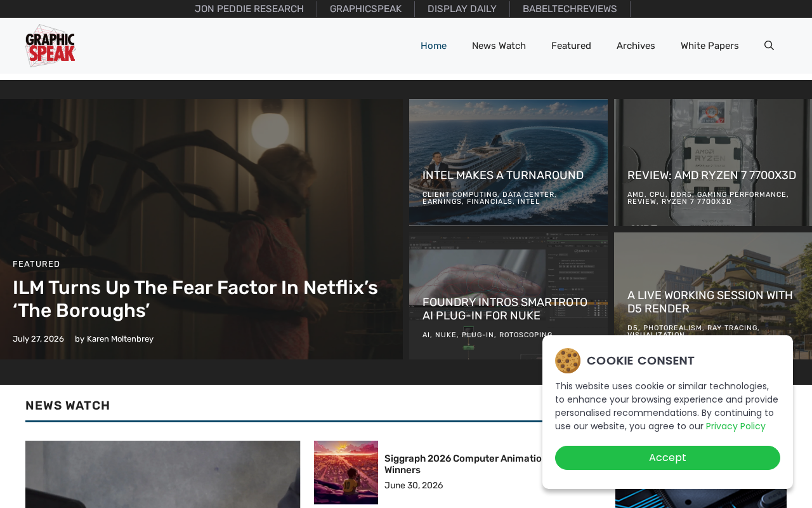
Task: Open the Privacy Policy link
Action: click(x=736, y=426)
